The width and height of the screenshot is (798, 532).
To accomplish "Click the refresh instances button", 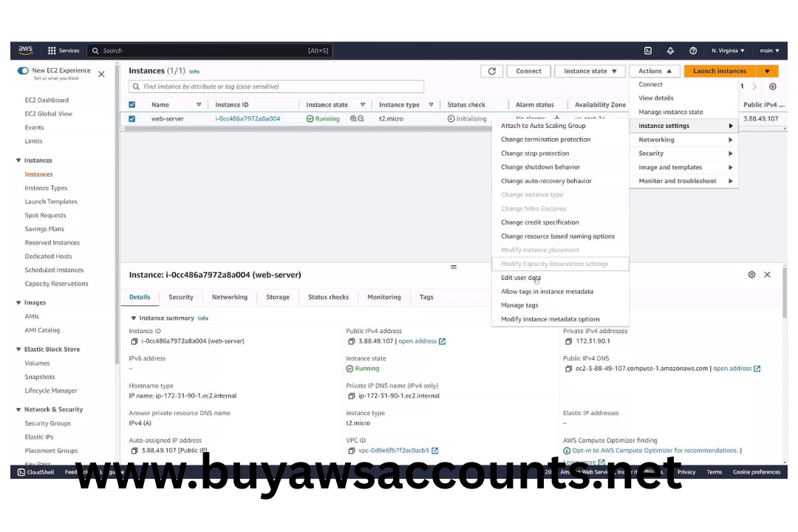I will 491,71.
